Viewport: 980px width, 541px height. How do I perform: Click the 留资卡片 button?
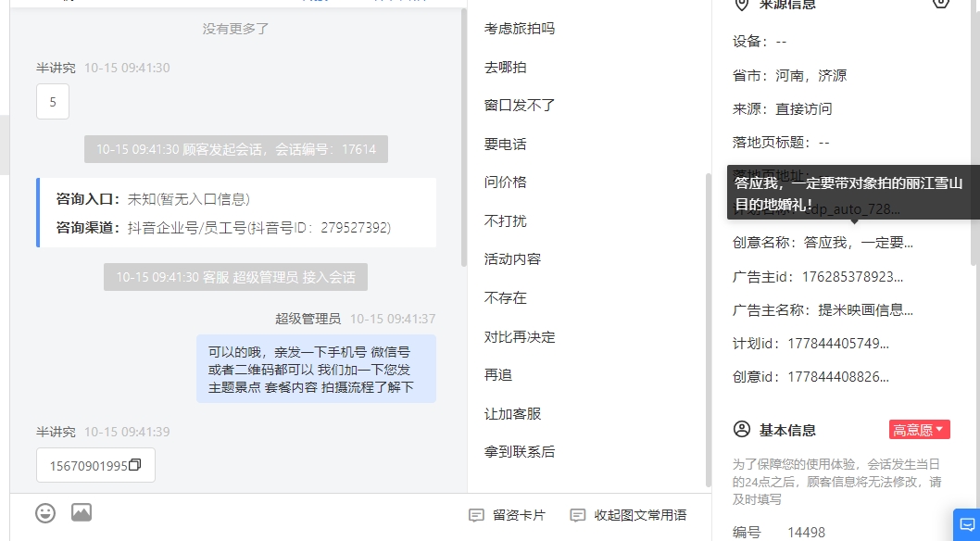tap(508, 515)
